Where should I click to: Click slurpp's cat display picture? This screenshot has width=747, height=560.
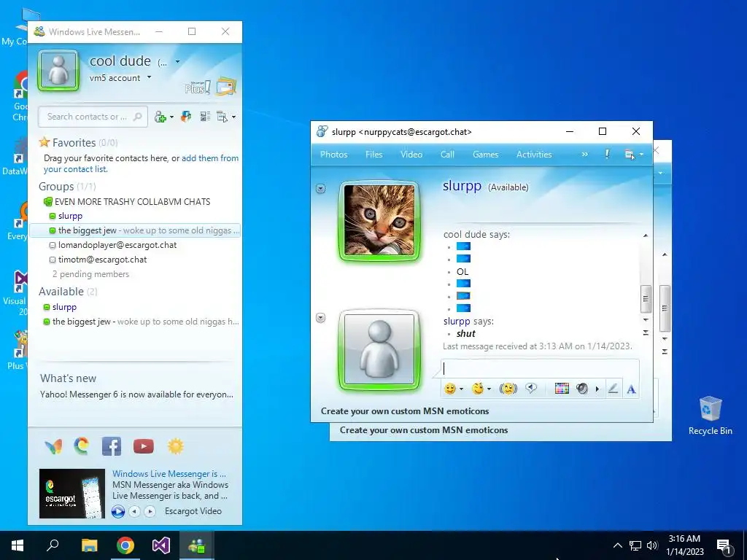point(379,221)
